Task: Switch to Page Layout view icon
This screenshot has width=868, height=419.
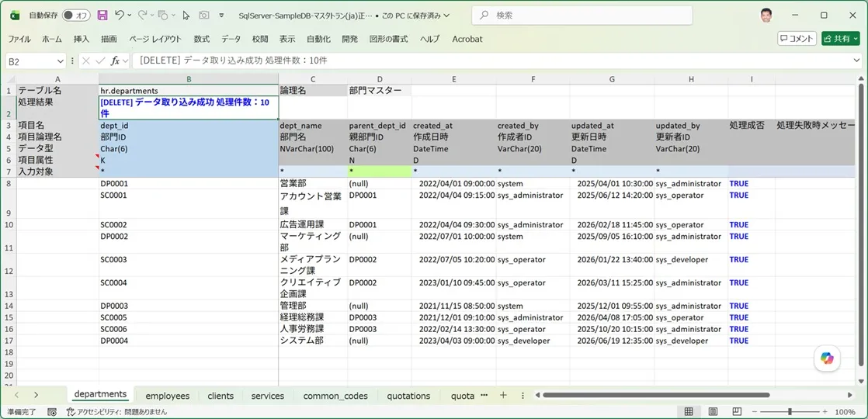Action: 713,412
